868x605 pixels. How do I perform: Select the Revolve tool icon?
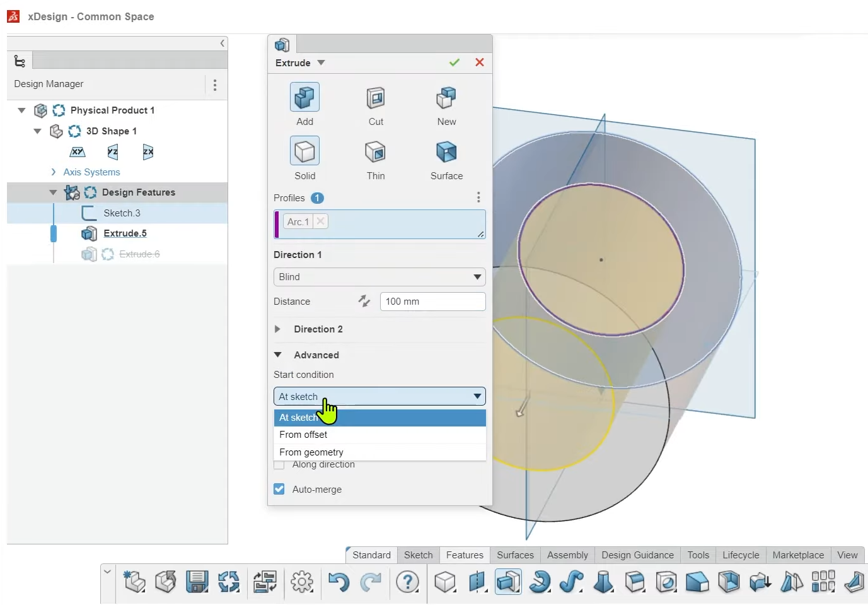(x=540, y=582)
